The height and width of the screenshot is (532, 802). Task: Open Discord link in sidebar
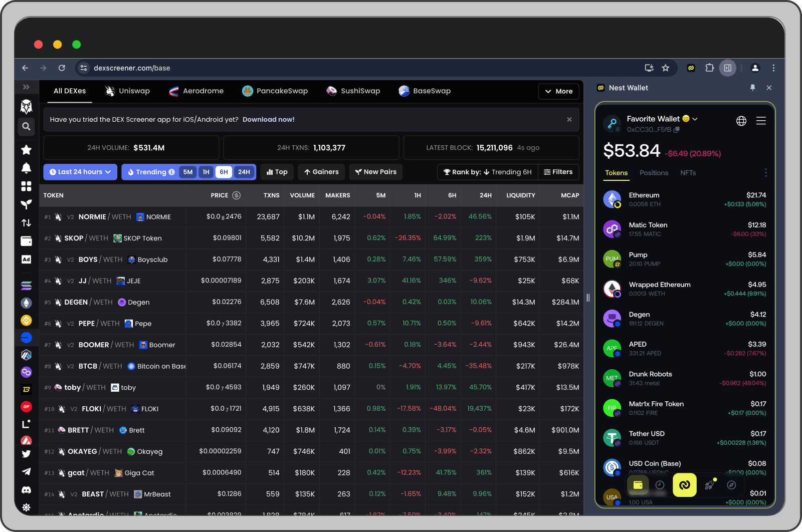click(x=26, y=490)
